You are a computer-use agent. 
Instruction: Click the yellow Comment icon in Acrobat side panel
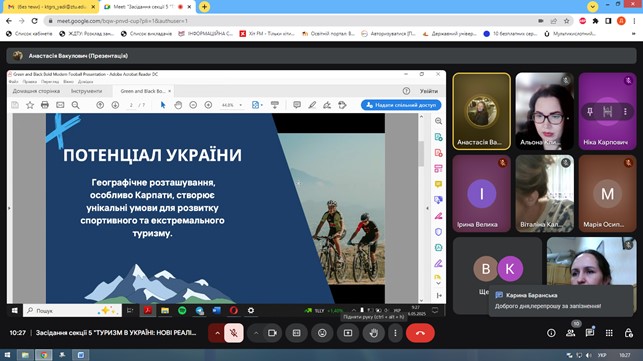438,184
